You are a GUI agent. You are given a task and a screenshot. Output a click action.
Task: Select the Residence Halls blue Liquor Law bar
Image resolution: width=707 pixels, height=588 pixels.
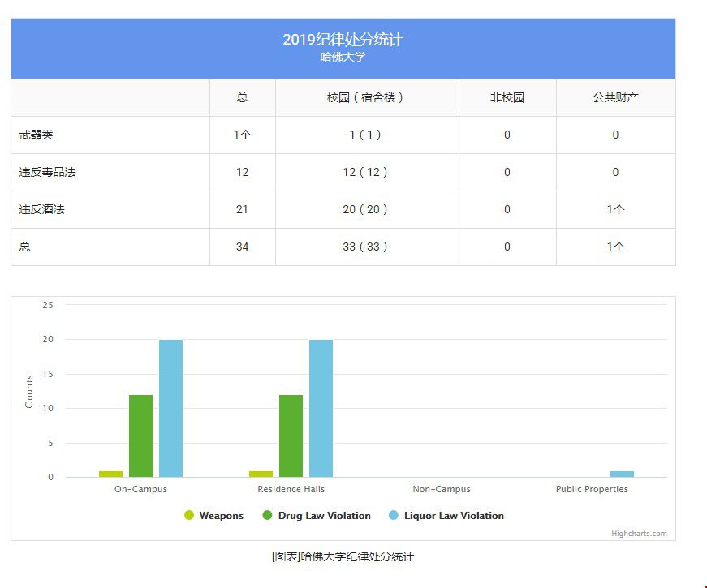321,408
